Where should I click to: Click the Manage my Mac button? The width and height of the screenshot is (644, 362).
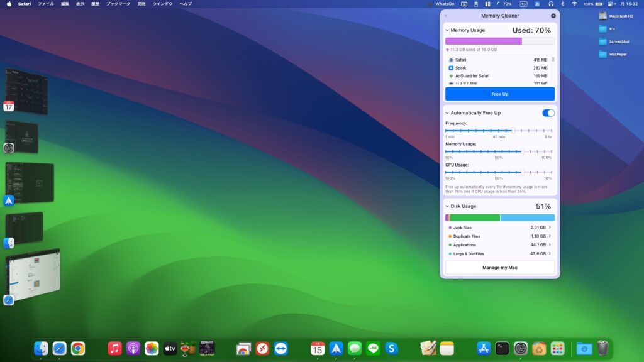pos(500,268)
